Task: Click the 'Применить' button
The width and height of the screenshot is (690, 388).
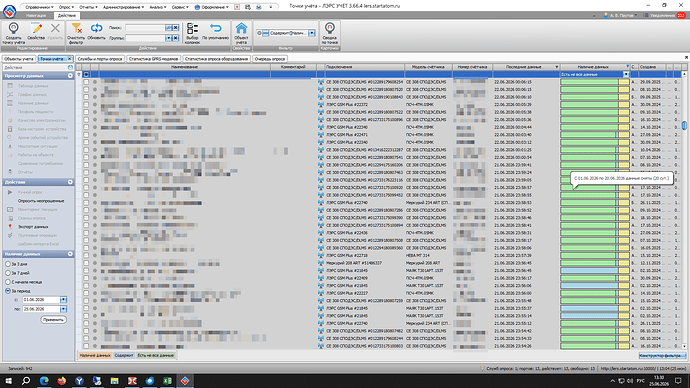Action: (53, 320)
